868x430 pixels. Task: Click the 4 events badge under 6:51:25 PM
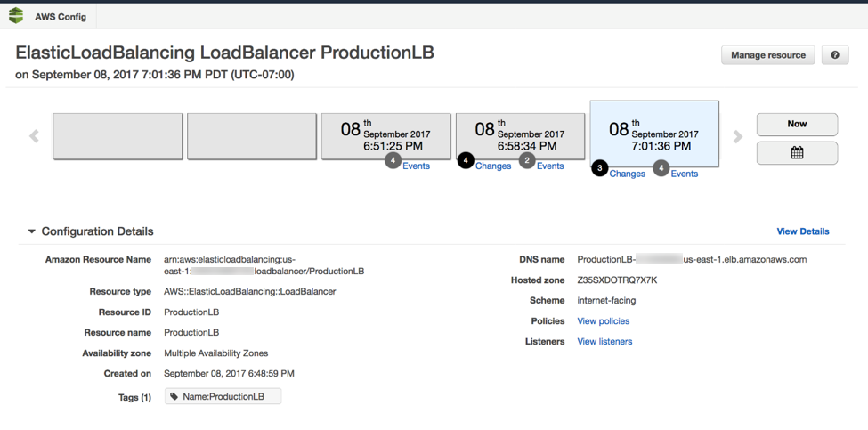pyautogui.click(x=393, y=160)
